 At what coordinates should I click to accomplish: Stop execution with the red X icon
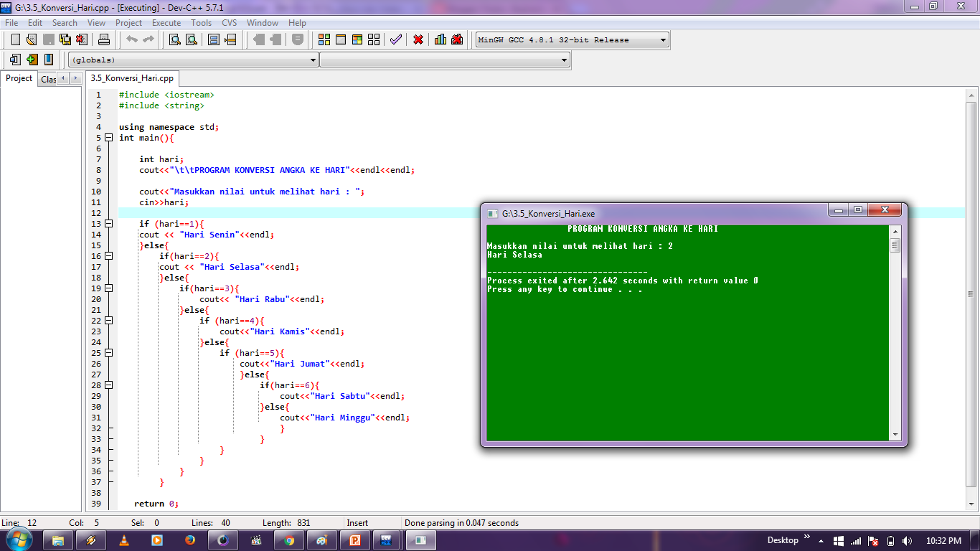click(x=418, y=39)
